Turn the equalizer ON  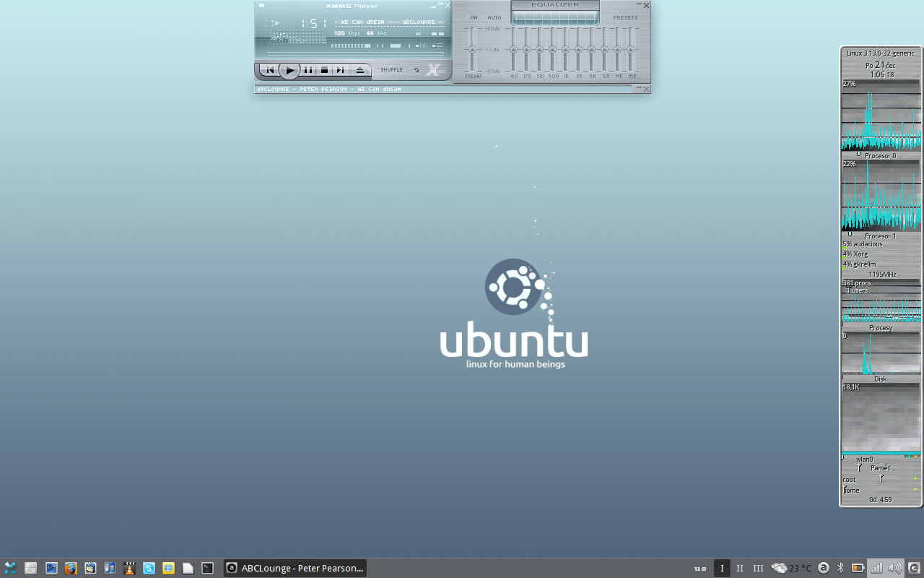coord(474,17)
